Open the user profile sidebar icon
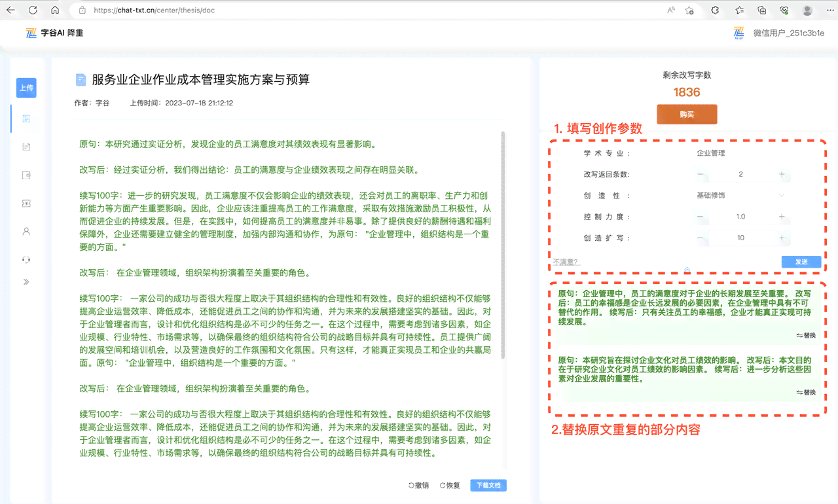The width and height of the screenshot is (838, 504). pyautogui.click(x=26, y=231)
